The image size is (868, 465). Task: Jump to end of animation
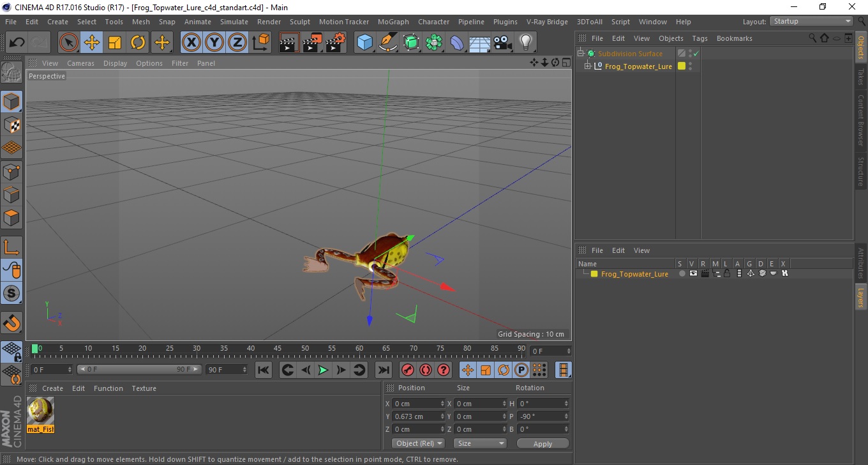(x=383, y=369)
